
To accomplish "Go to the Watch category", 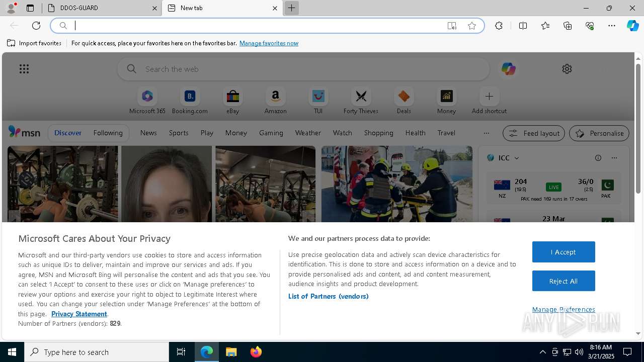I will point(343,133).
